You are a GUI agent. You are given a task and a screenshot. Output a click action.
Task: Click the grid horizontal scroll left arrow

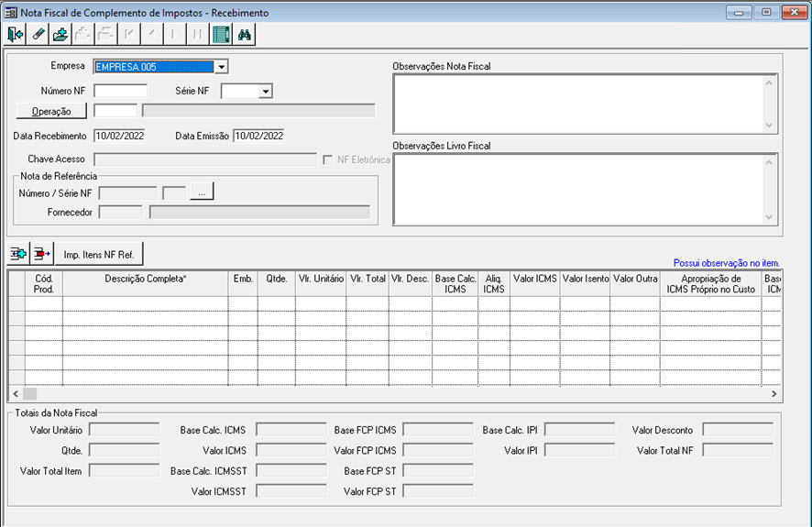tap(16, 394)
